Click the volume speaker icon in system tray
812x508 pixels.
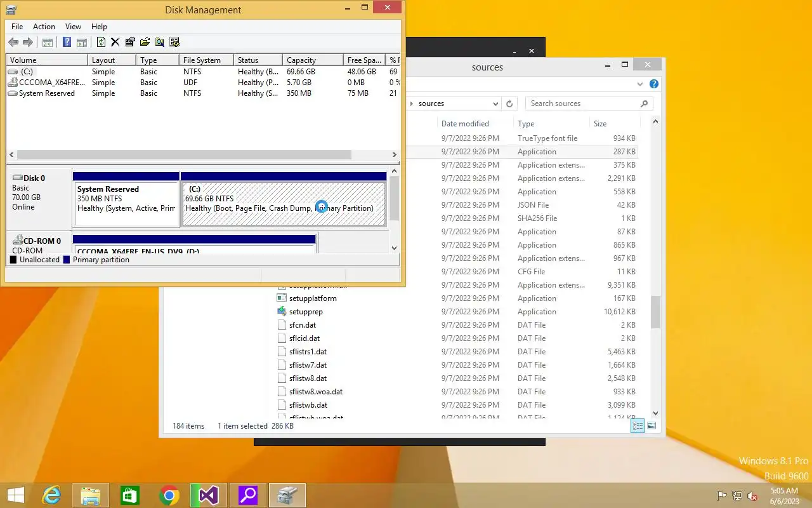point(752,496)
